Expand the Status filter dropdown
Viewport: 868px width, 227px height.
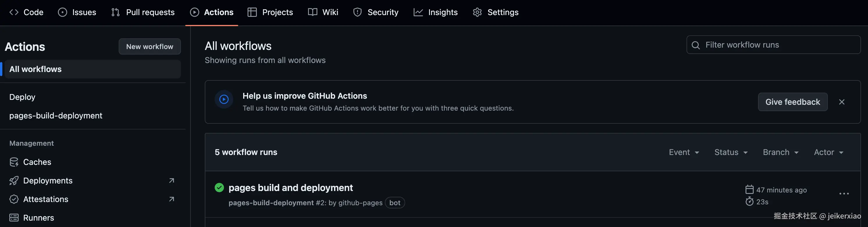(x=731, y=152)
